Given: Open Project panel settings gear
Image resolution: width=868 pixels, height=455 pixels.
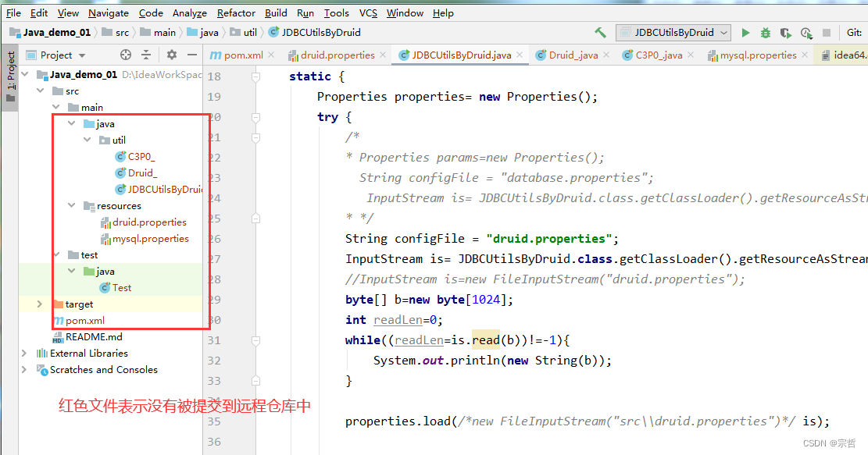Looking at the screenshot, I should (172, 55).
